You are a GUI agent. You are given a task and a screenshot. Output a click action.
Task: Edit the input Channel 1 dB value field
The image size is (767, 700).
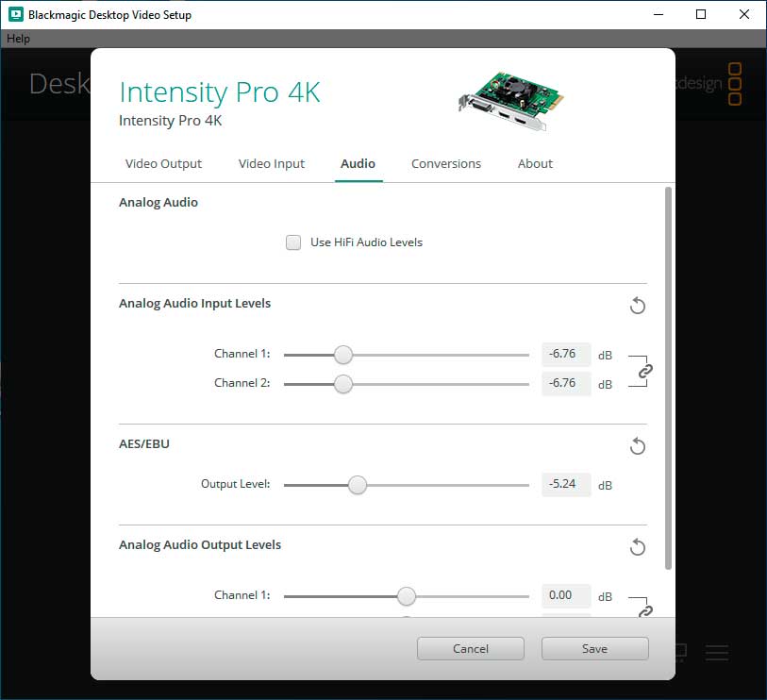[566, 354]
